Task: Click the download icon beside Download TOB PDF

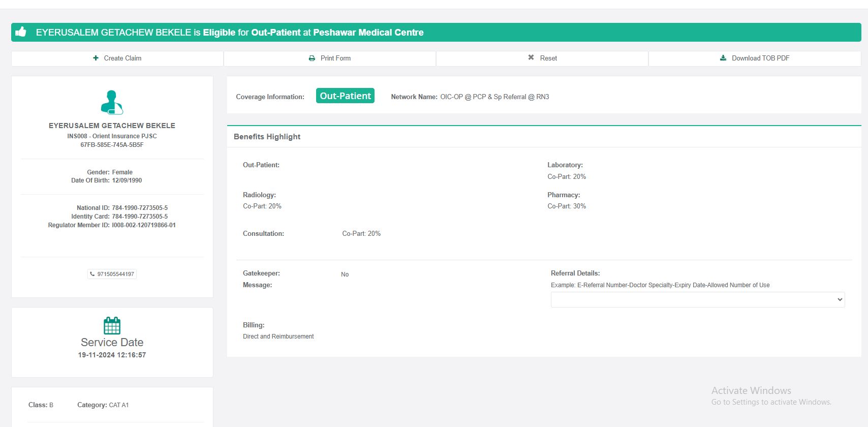Action: click(x=723, y=58)
